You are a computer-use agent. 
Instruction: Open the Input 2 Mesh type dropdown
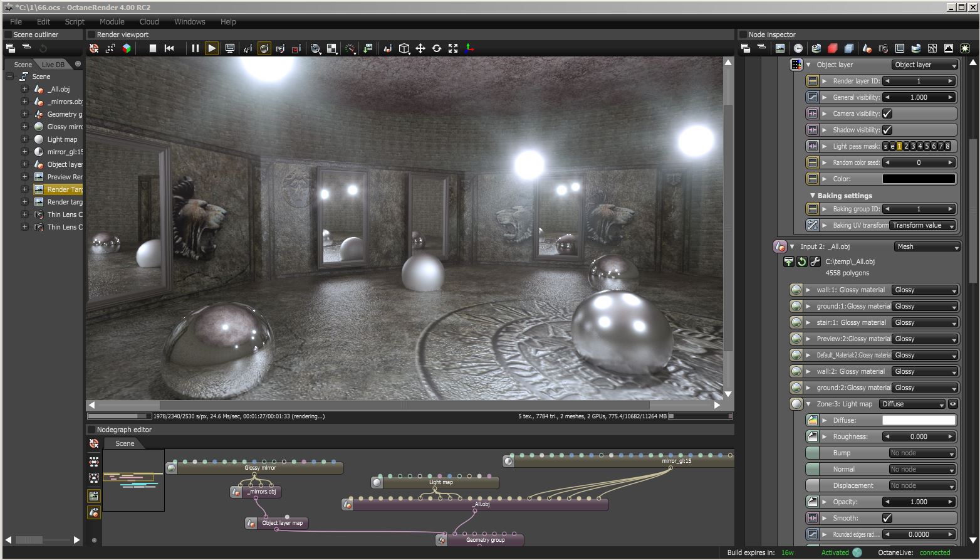tap(927, 246)
